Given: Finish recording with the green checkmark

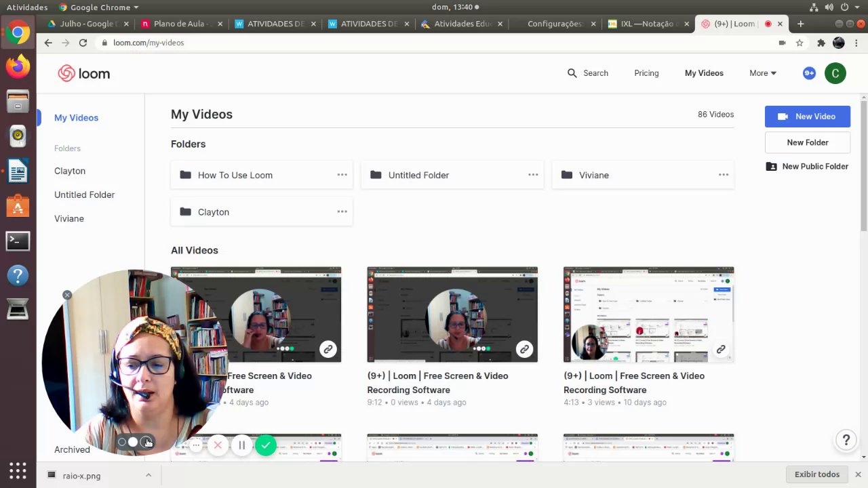Looking at the screenshot, I should click(266, 445).
